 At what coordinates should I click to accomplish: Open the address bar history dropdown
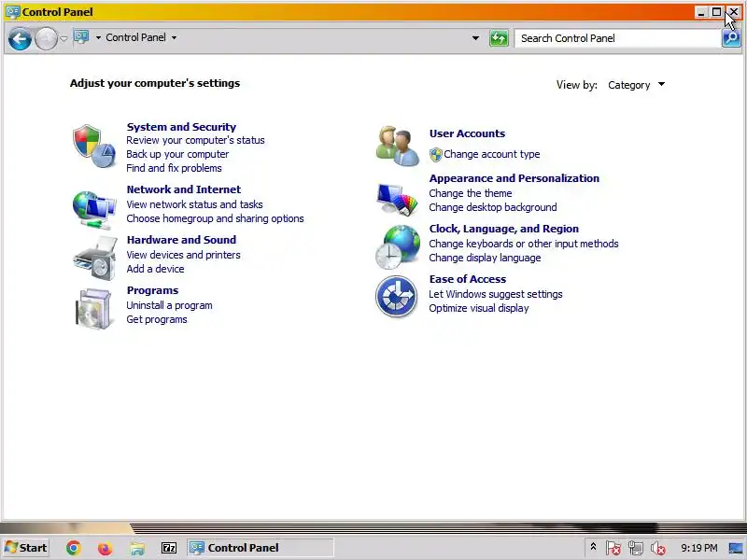(475, 38)
